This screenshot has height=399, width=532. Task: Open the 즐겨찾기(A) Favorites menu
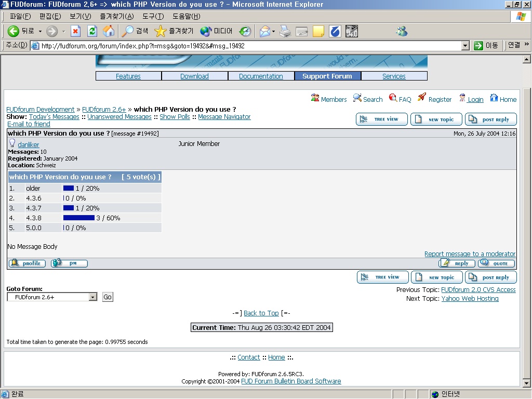(117, 16)
